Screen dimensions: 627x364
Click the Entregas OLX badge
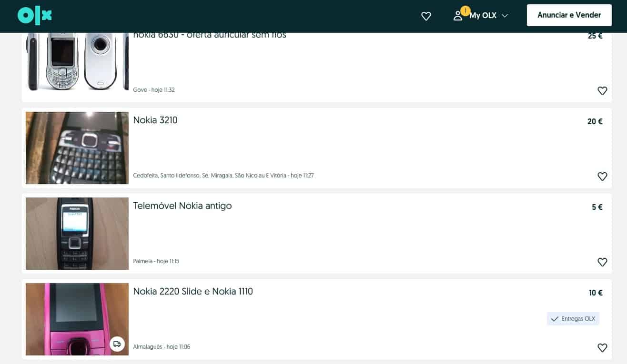pos(573,319)
